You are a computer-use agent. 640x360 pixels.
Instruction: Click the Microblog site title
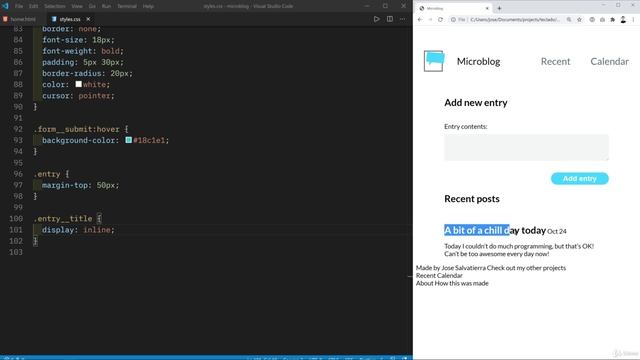[478, 61]
